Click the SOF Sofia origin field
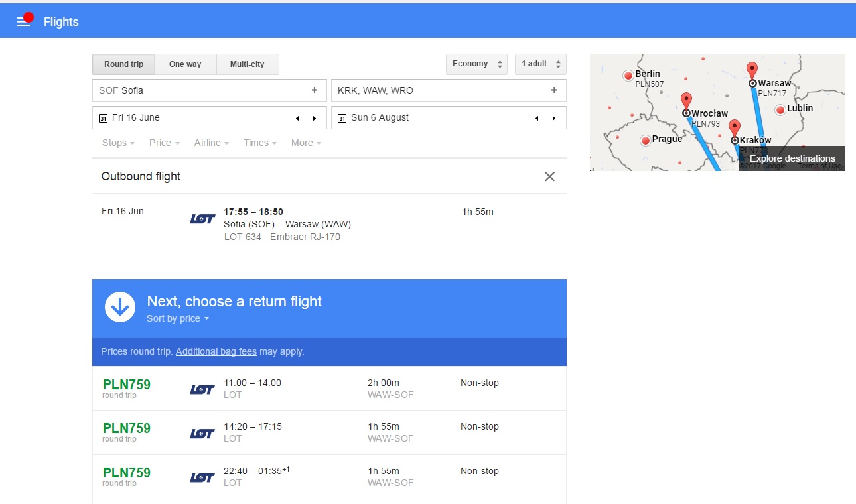The width and height of the screenshot is (856, 504). [x=209, y=90]
